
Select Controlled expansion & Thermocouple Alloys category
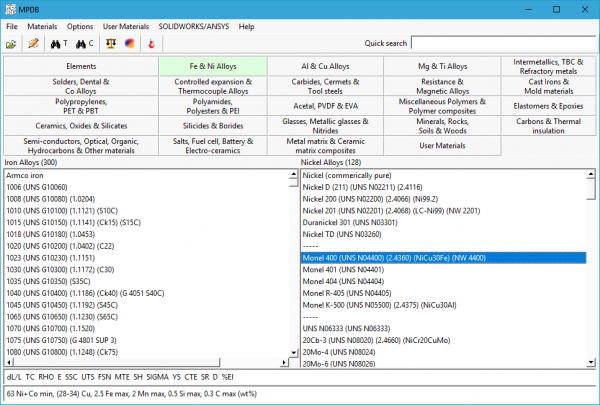click(x=213, y=86)
